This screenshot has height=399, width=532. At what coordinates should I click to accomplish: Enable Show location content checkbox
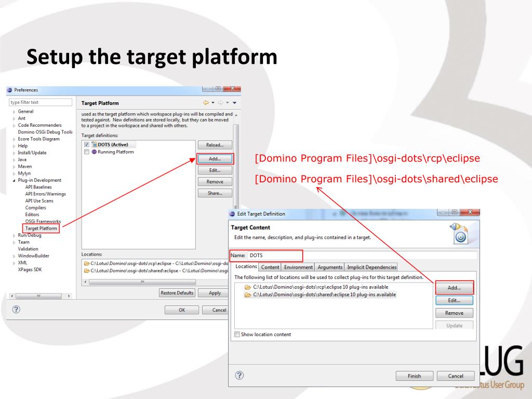(x=237, y=334)
